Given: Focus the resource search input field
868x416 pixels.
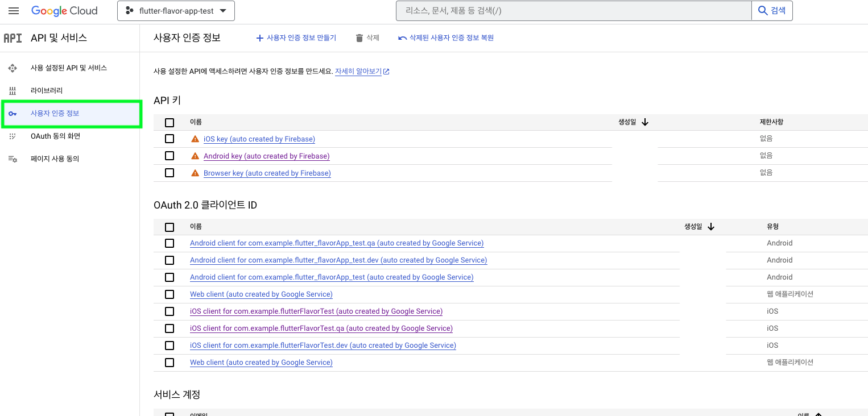Looking at the screenshot, I should pyautogui.click(x=573, y=11).
